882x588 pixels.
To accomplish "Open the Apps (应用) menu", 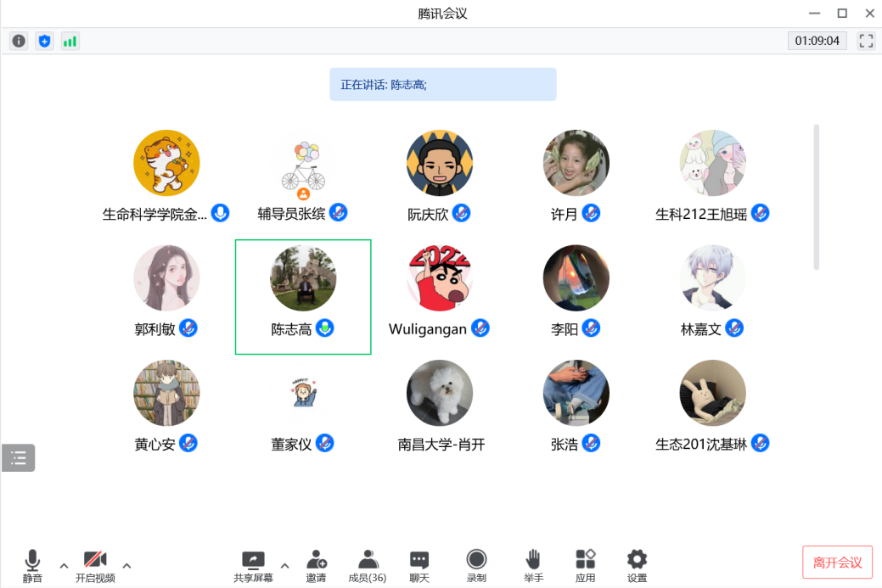I will pos(585,565).
